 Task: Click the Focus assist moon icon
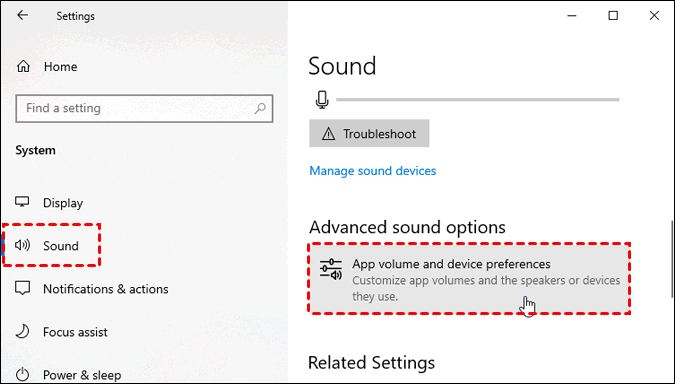pos(22,331)
